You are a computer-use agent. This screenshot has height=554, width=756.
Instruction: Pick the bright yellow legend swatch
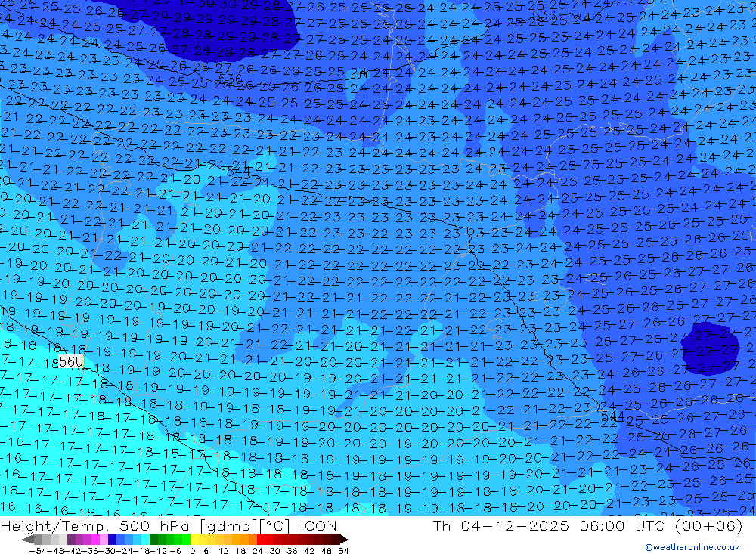coord(195,539)
